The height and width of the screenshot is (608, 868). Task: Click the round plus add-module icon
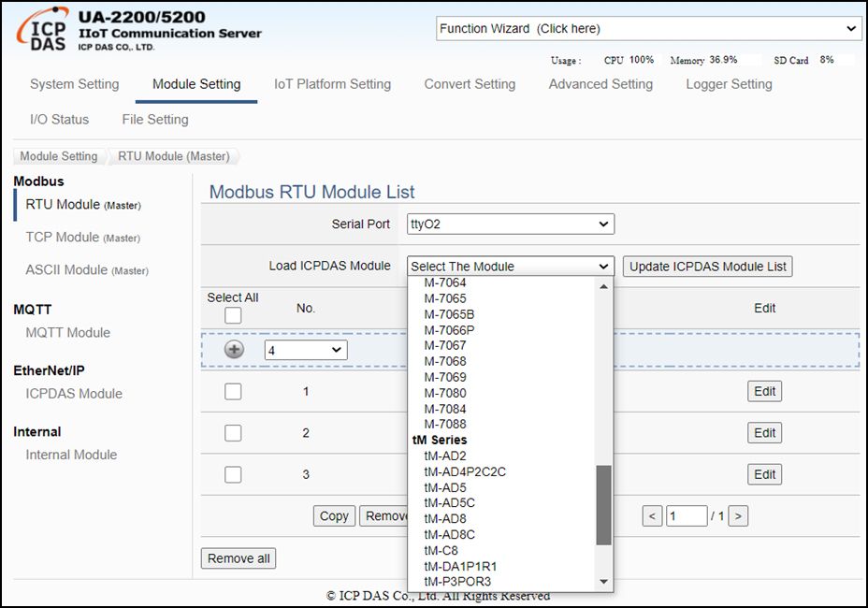[x=234, y=350]
